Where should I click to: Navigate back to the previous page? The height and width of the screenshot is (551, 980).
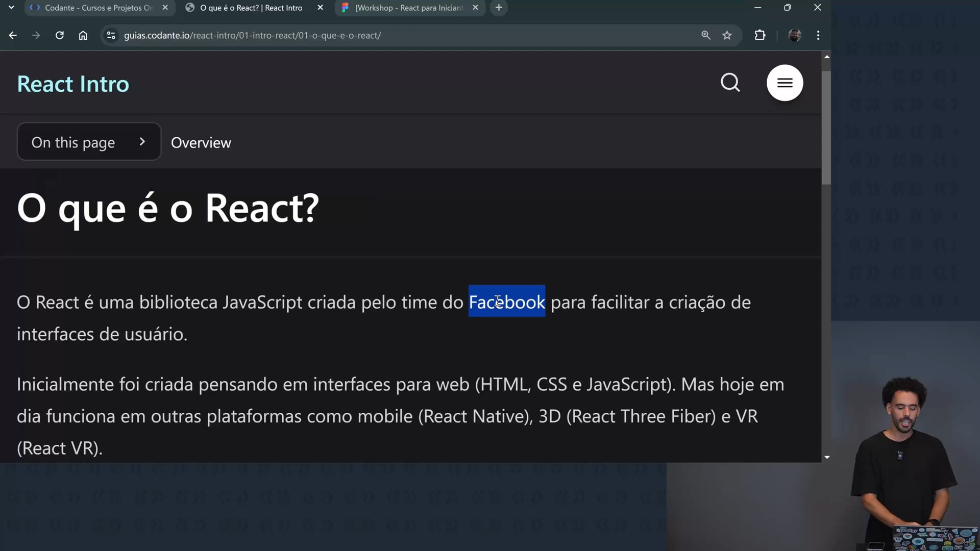pyautogui.click(x=13, y=35)
